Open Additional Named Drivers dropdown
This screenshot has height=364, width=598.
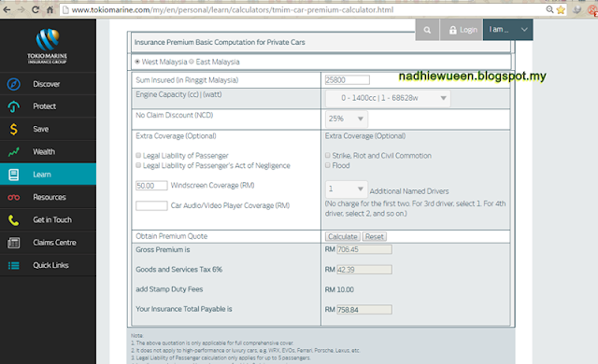click(x=347, y=189)
